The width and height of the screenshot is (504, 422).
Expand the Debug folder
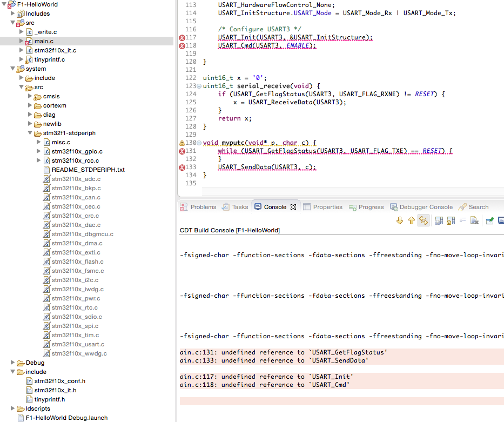(13, 363)
